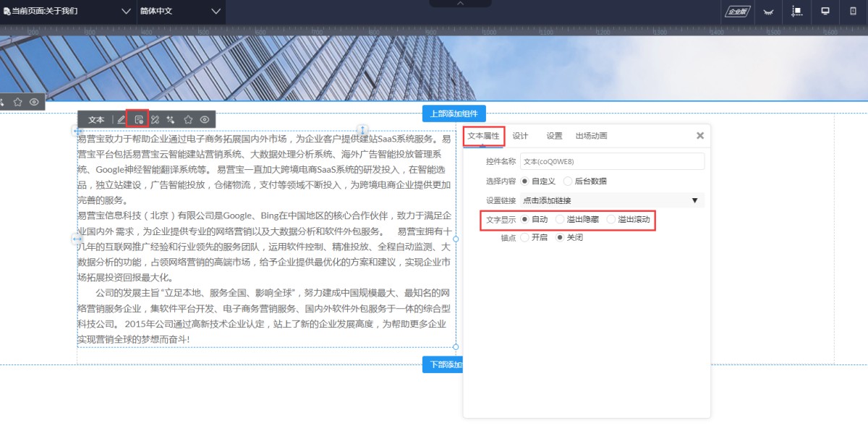The width and height of the screenshot is (868, 431).
Task: Switch to the 出场动画 tab
Action: [591, 135]
